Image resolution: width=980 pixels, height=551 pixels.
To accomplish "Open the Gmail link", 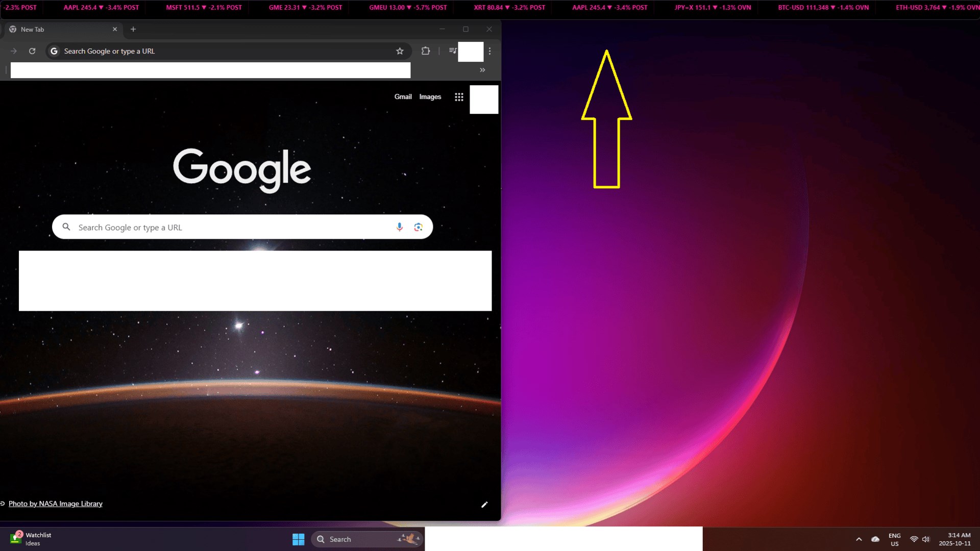I will [x=403, y=97].
